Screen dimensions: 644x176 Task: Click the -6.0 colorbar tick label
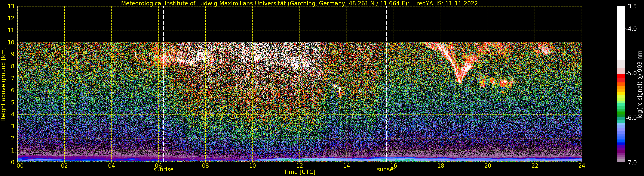pos(631,118)
